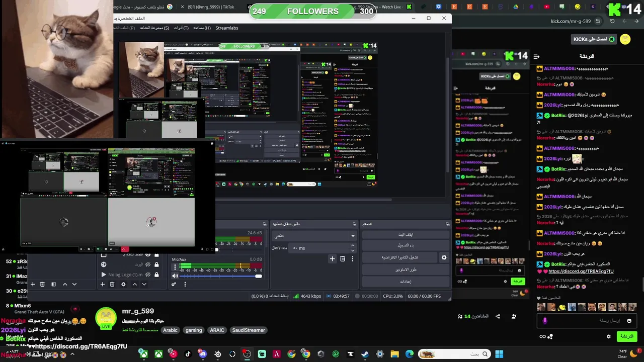Open TikTok from the taskbar
This screenshot has width=644, height=362.
(x=188, y=354)
